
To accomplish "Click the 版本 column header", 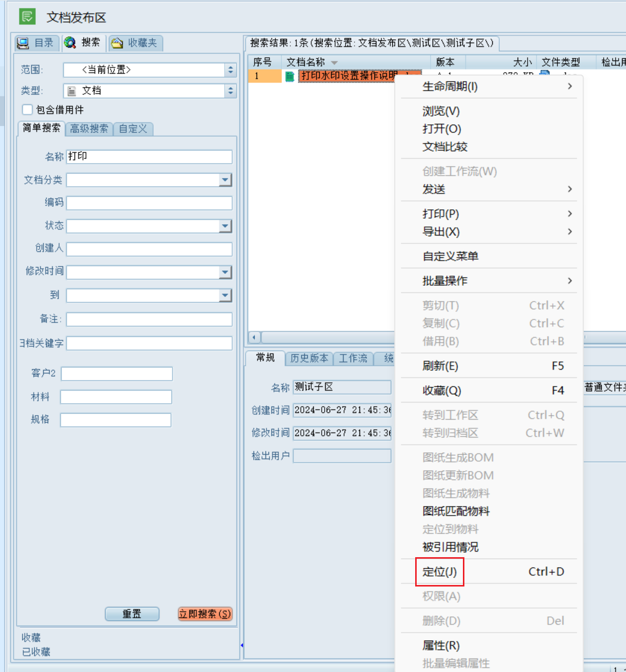I will 447,62.
